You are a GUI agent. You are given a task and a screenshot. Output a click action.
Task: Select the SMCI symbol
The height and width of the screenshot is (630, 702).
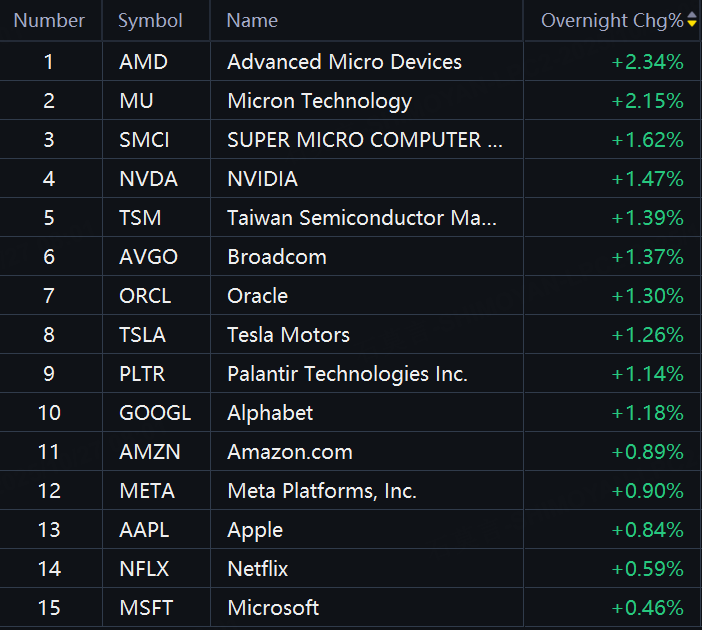click(144, 140)
